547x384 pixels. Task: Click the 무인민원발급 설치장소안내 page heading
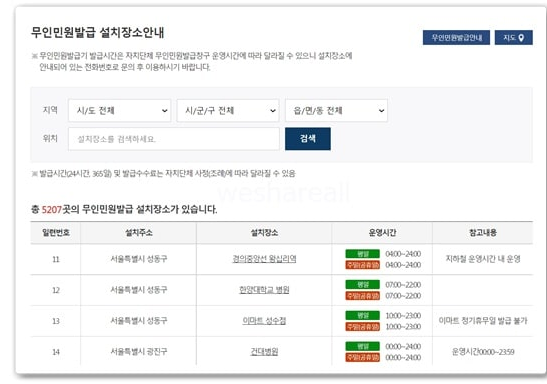point(97,32)
